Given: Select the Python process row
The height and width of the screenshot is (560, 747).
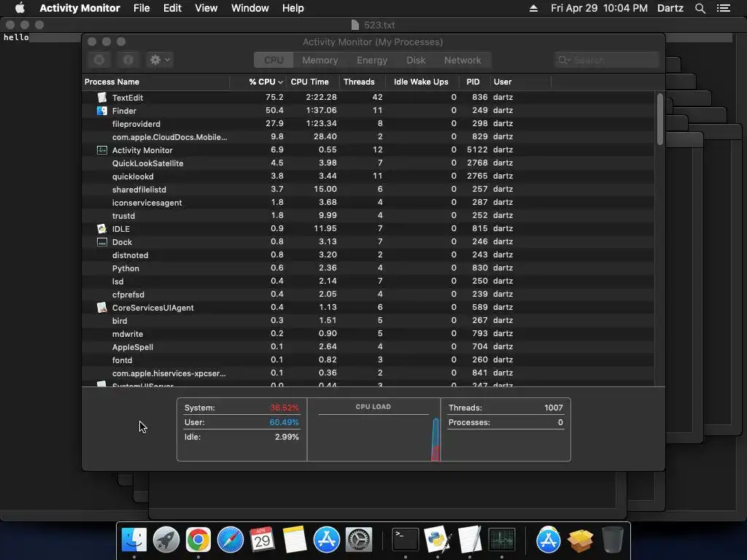Looking at the screenshot, I should click(368, 268).
